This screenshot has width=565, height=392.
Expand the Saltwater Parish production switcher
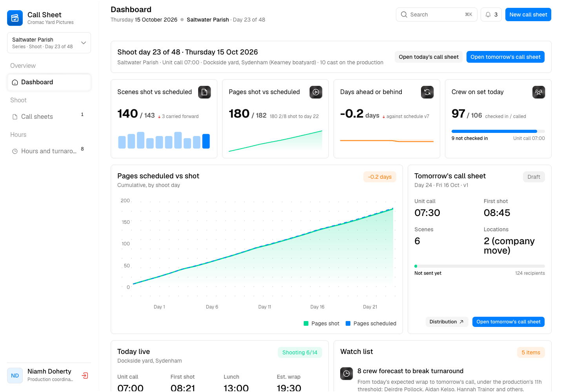point(49,43)
